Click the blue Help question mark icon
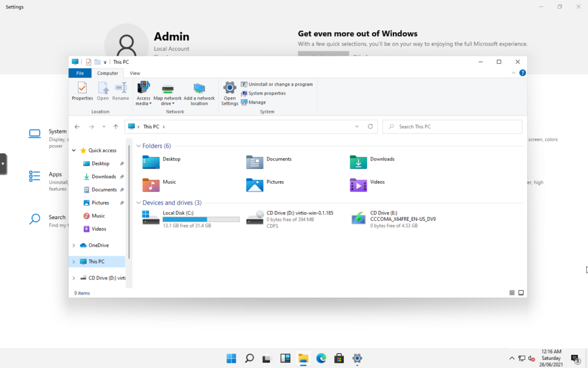The image size is (588, 368). coord(523,73)
